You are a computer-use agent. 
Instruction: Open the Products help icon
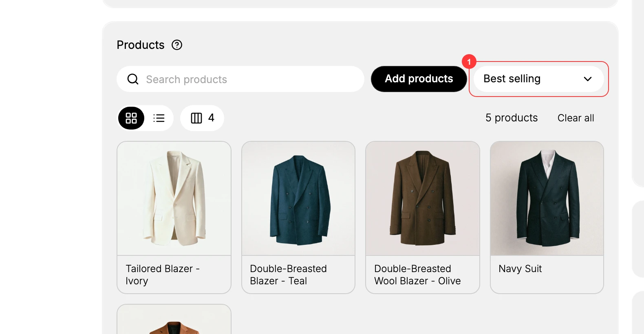click(177, 45)
